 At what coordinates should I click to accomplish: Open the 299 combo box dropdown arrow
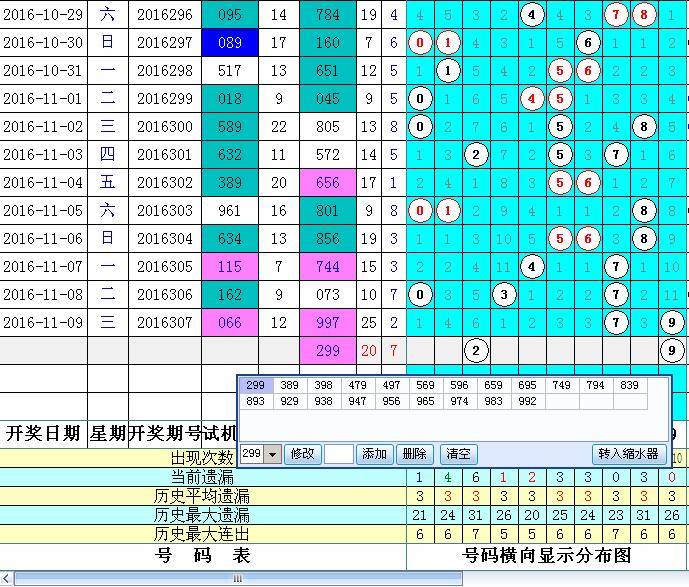coord(272,454)
